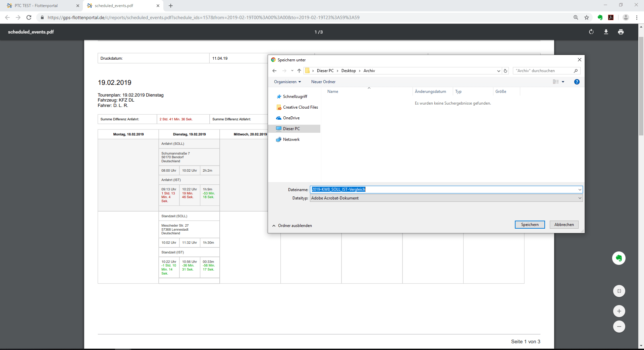Zoom out using the PDF minus button
This screenshot has width=644, height=350.
click(619, 327)
